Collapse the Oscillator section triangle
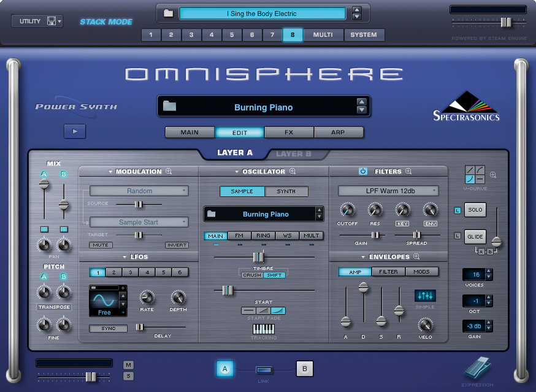Image resolution: width=536 pixels, height=392 pixels. click(x=237, y=171)
